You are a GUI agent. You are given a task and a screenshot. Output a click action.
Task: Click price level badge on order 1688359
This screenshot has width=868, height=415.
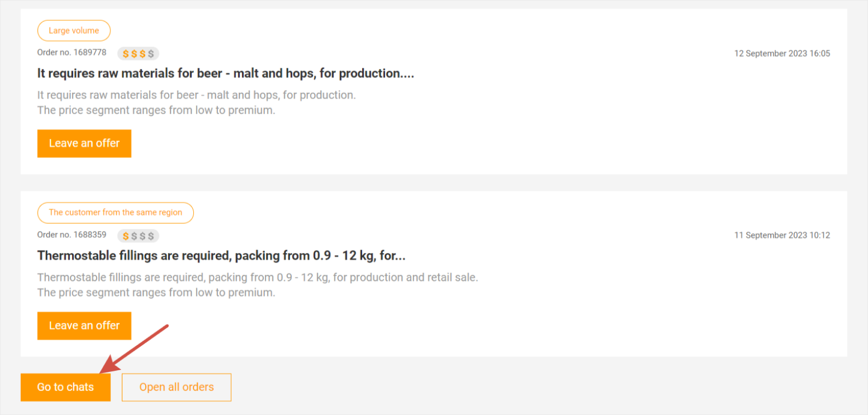(138, 236)
